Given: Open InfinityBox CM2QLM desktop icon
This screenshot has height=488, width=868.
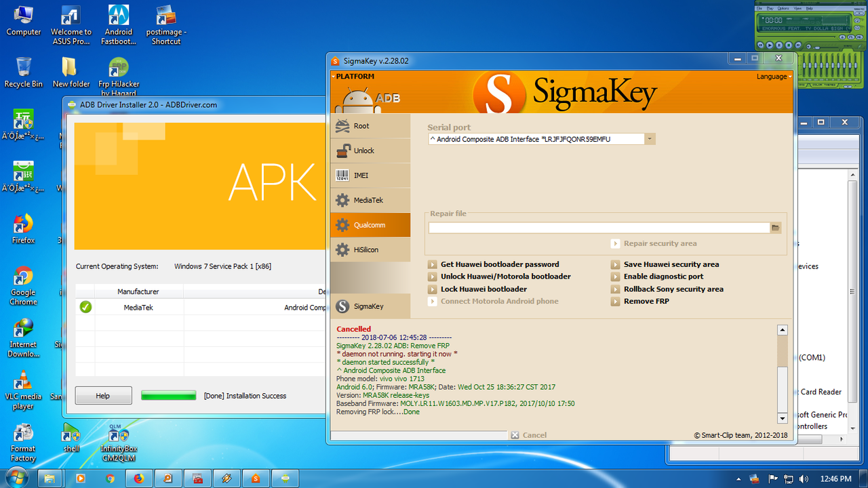Looking at the screenshot, I should [119, 443].
